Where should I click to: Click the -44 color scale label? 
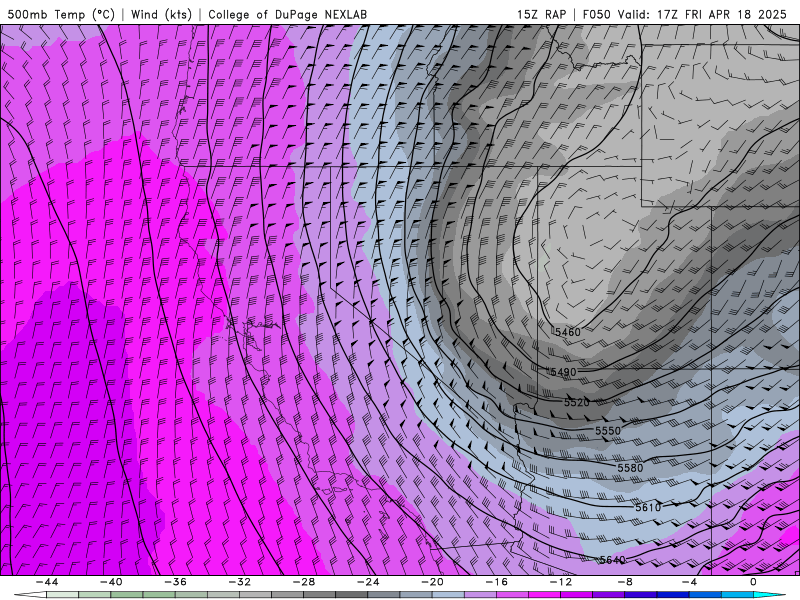click(x=46, y=582)
